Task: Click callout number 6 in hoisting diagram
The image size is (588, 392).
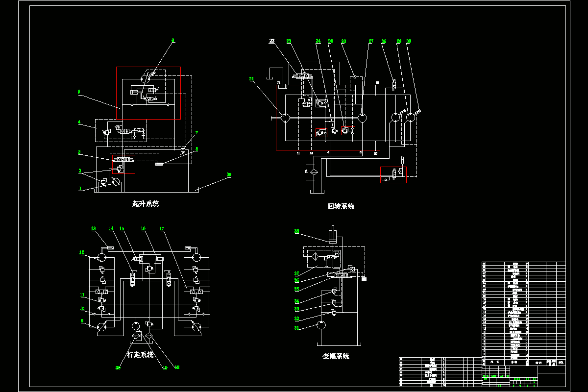Action: (x=173, y=40)
